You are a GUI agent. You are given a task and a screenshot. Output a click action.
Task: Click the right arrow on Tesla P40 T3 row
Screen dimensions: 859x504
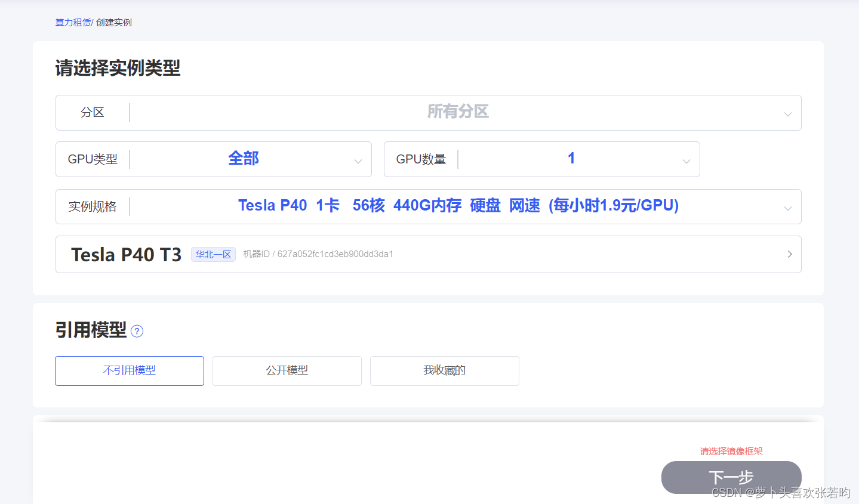click(x=790, y=254)
